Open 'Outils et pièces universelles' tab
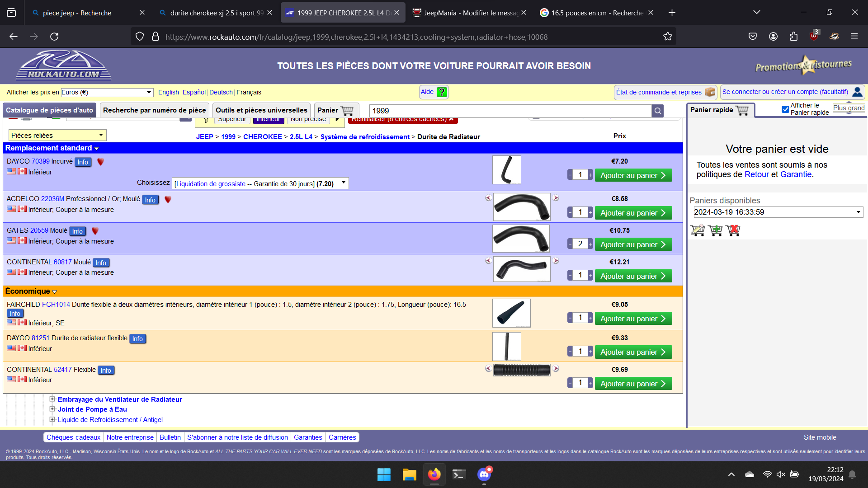Viewport: 868px width, 488px height. click(x=261, y=110)
